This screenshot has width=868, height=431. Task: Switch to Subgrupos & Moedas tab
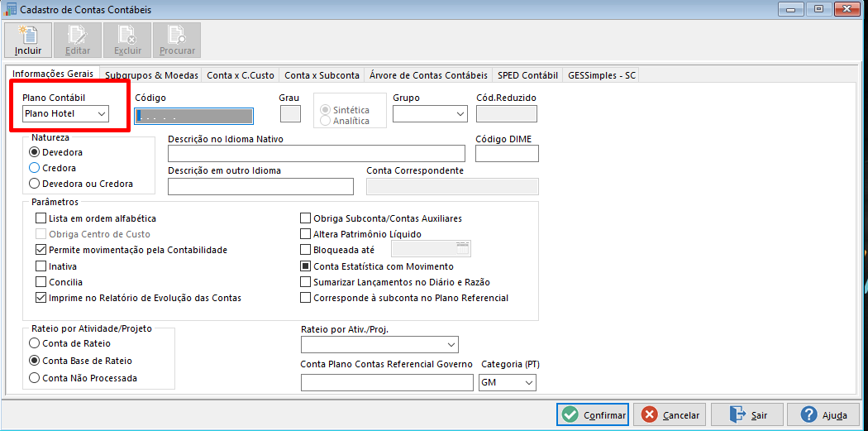[151, 75]
